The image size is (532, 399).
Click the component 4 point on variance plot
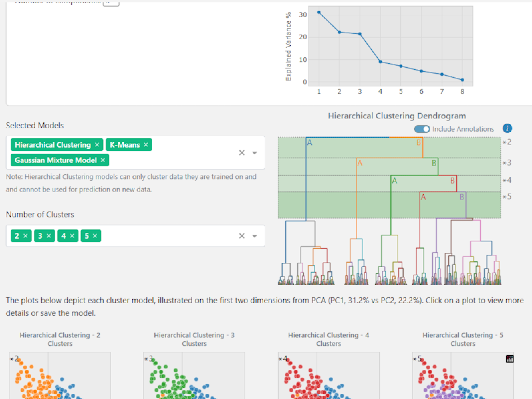(380, 62)
